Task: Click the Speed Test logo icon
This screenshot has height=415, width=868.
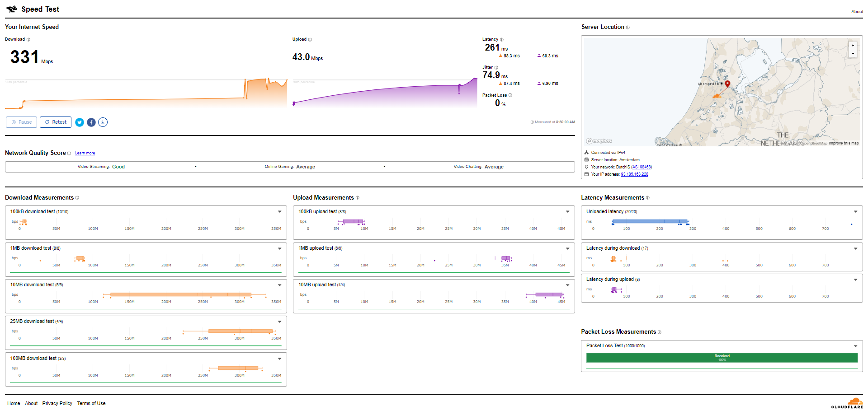Action: (x=12, y=9)
